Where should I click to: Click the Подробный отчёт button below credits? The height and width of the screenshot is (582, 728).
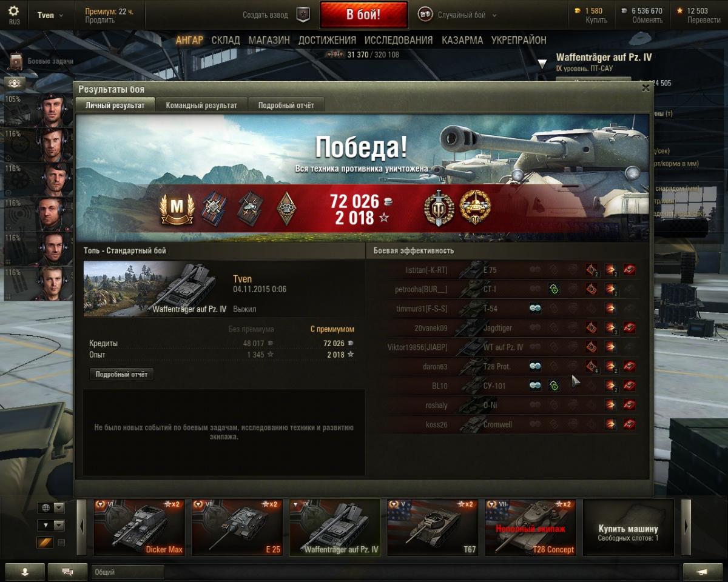click(121, 374)
